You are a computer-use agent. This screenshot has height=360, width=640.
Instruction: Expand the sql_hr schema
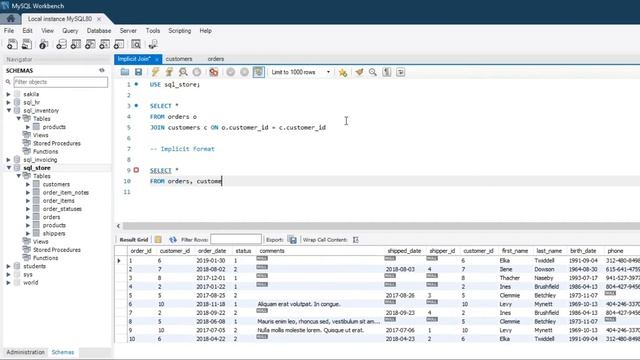coord(9,102)
